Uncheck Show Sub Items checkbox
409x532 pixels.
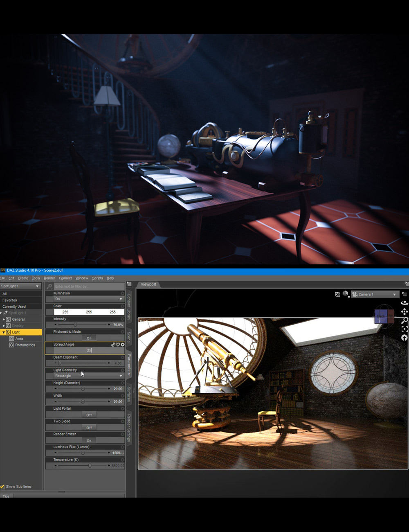(2, 487)
